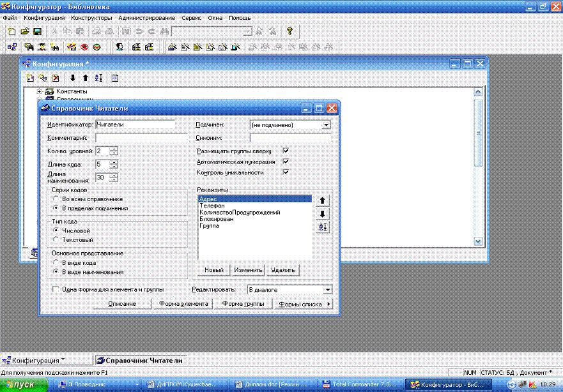Select the Текстовый code type radio button
This screenshot has width=563, height=392.
tap(57, 239)
